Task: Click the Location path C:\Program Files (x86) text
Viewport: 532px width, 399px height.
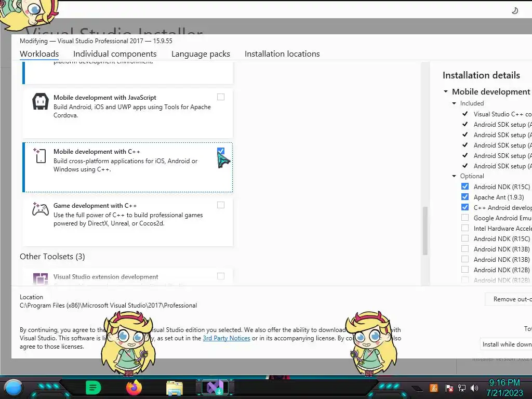Action: [x=108, y=305]
